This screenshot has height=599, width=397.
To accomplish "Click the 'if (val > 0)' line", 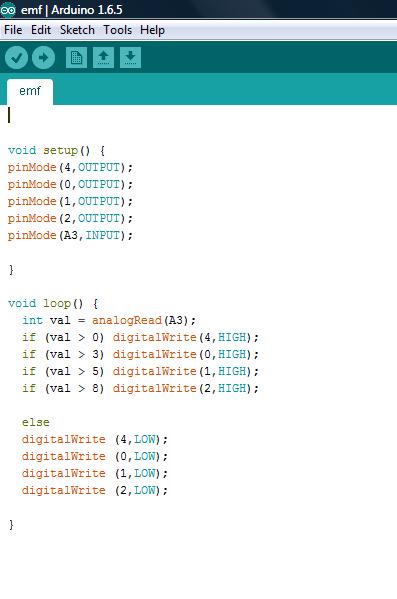I will [x=140, y=337].
